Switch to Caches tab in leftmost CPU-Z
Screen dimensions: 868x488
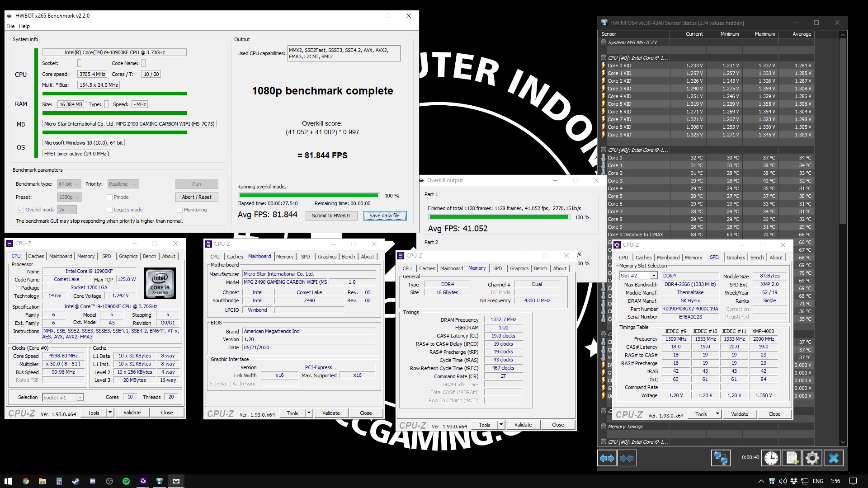(x=36, y=256)
